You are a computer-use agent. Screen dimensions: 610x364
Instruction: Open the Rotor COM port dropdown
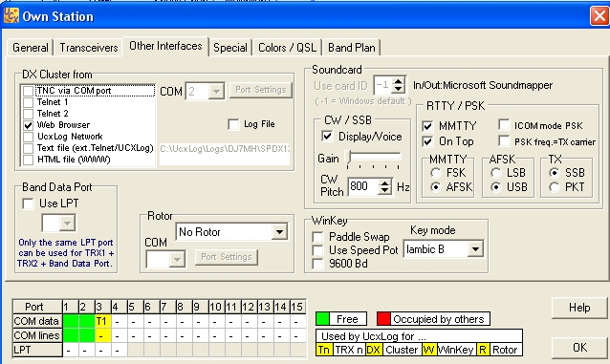pyautogui.click(x=177, y=259)
